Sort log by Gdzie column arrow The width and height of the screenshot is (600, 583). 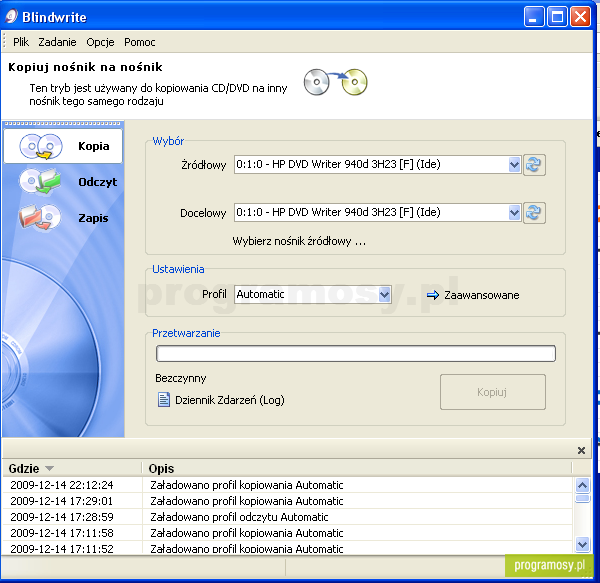49,468
